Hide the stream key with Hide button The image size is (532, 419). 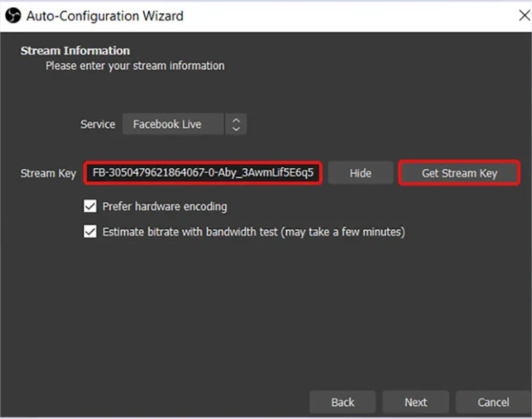pos(360,173)
